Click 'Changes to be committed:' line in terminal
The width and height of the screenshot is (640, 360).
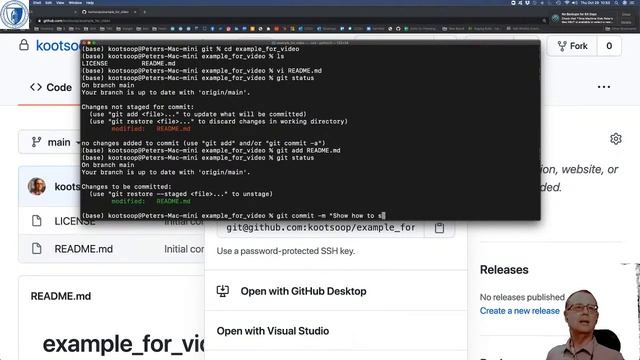point(126,187)
